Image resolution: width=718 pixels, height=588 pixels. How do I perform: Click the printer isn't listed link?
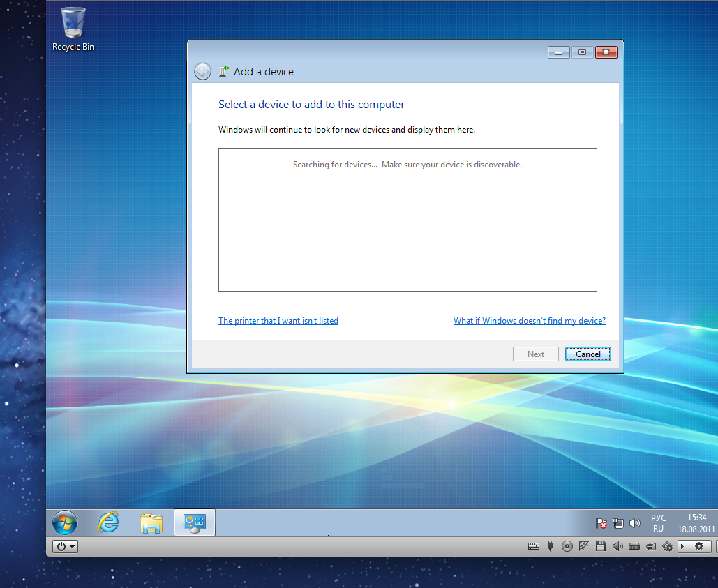278,321
